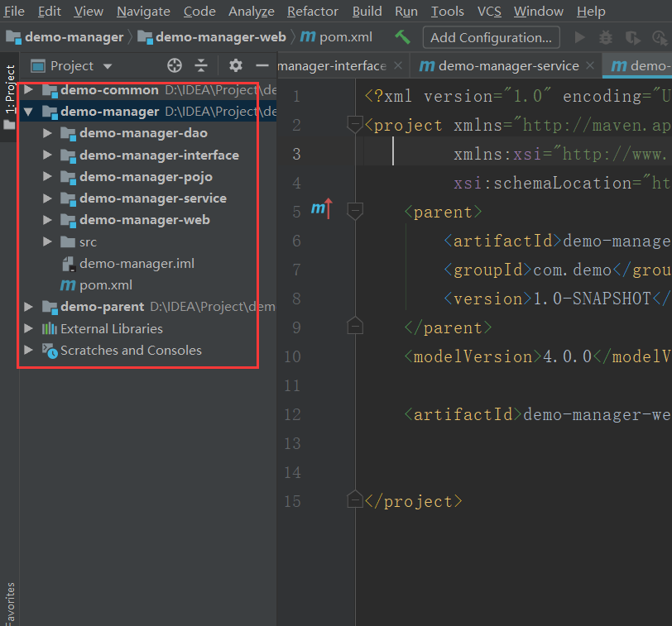Close the demo-manager-service editor tab

pos(590,65)
